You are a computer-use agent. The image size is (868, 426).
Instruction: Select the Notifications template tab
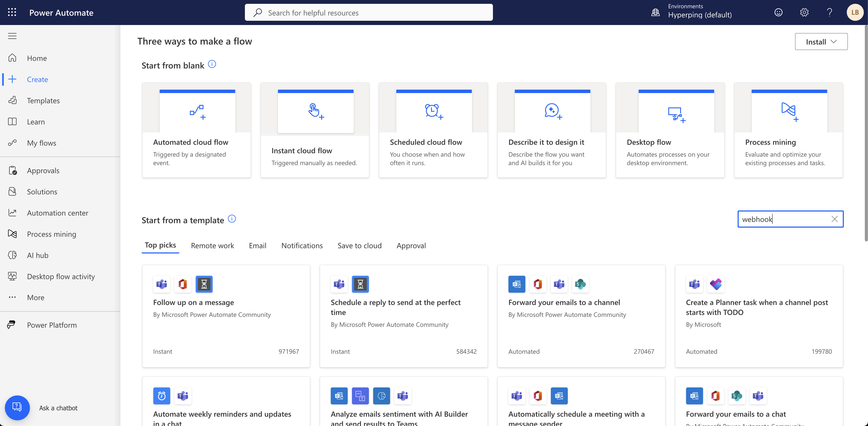(301, 245)
